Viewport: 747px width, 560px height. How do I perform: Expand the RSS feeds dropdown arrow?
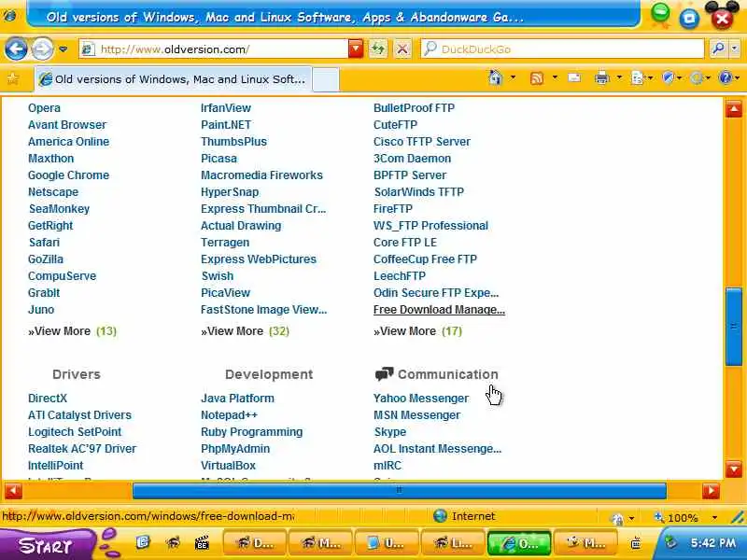point(555,77)
